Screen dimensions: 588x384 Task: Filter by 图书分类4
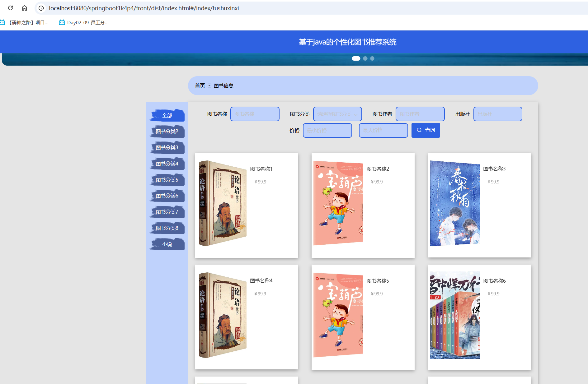pos(167,164)
